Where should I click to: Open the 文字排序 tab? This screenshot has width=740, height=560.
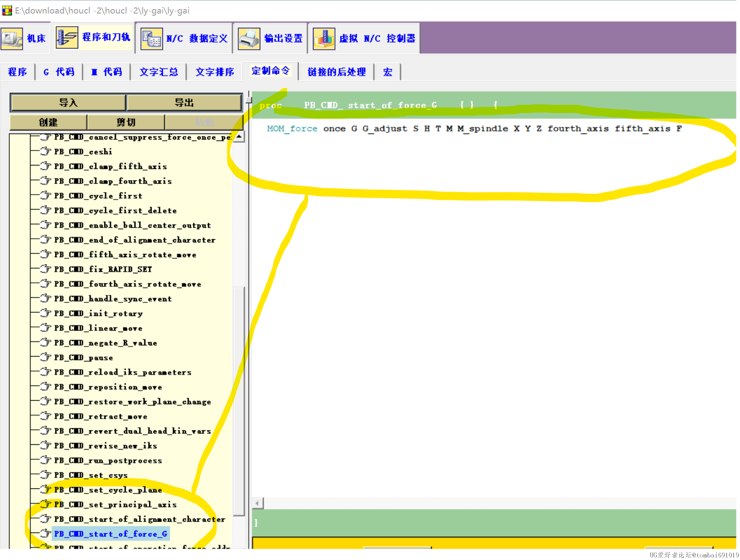(214, 72)
